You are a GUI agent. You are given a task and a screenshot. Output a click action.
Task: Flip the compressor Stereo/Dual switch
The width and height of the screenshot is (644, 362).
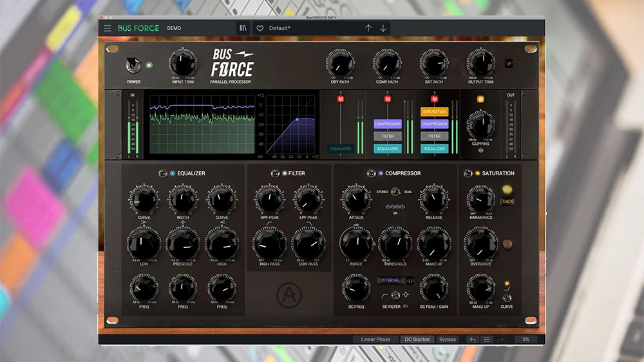(395, 191)
